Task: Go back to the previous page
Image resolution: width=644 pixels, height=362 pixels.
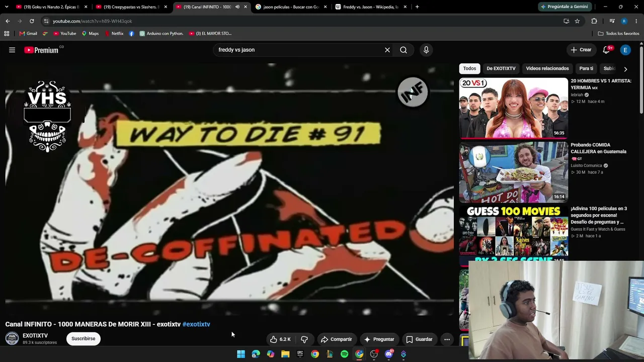Action: (x=8, y=21)
